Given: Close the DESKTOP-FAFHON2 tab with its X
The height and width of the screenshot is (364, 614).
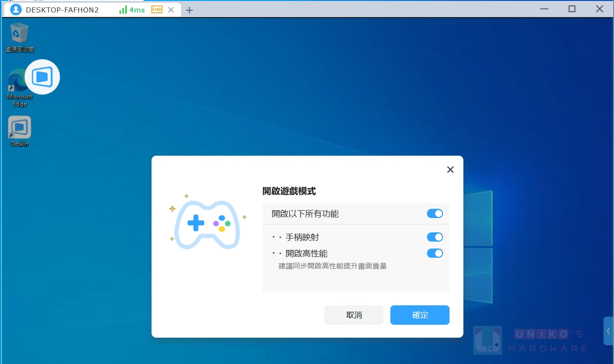Looking at the screenshot, I should 171,9.
